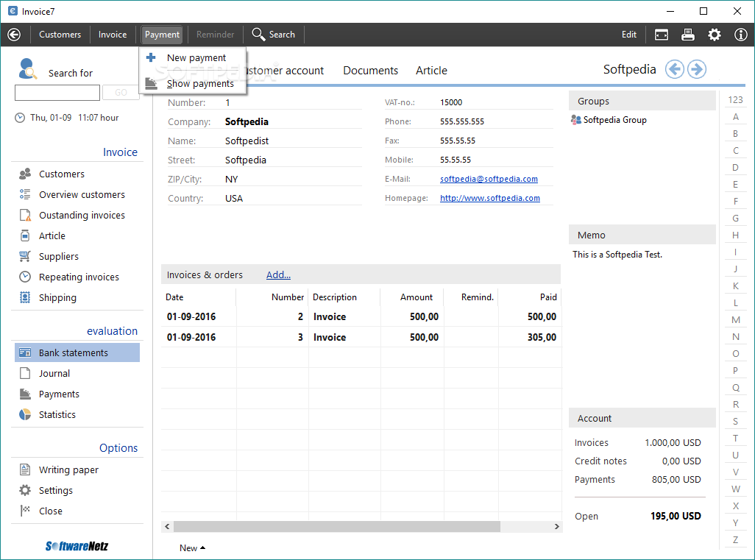Click the Payments sidebar icon
Screen dimensions: 755x560
25,394
